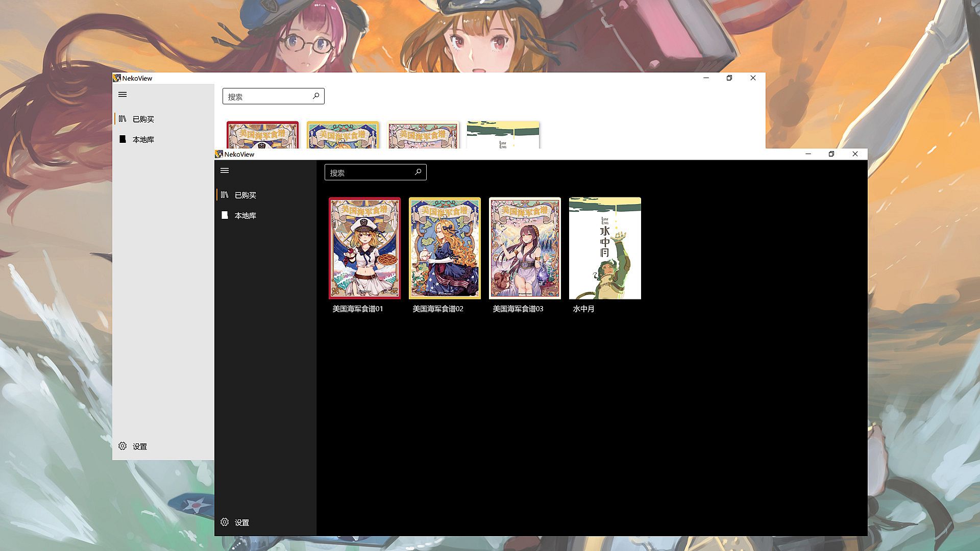Open 水中月 book cover
Image resolution: width=980 pixels, height=551 pixels.
pyautogui.click(x=605, y=248)
